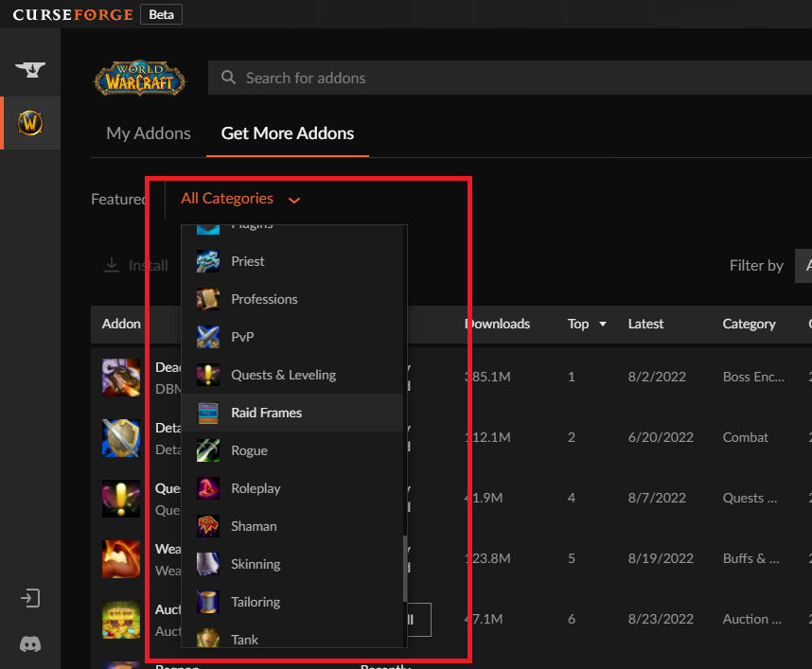Choose Tank from categories list
The height and width of the screenshot is (669, 812).
point(292,634)
